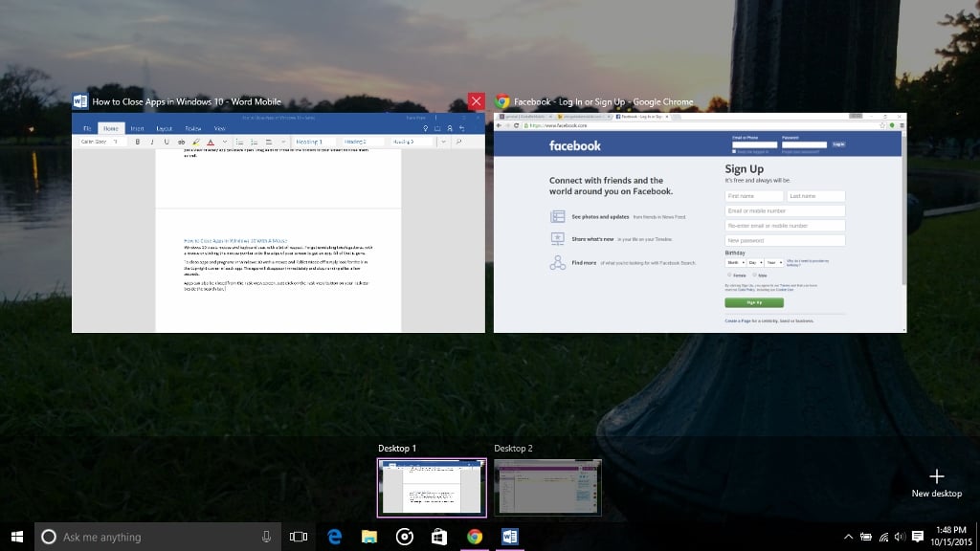Click the Task View taskbar icon
The height and width of the screenshot is (551, 980).
299,537
